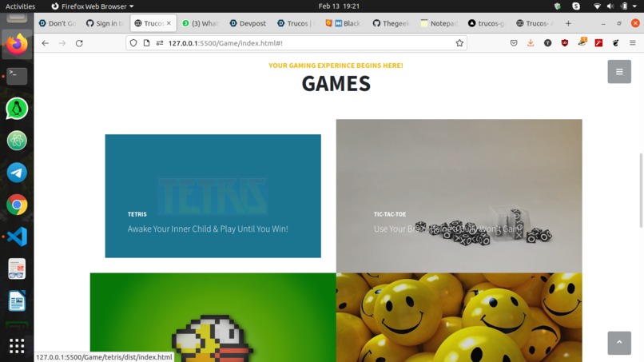Screen dimensions: 644x362
Task: Click the TIC-TAC-TOE title link
Action: click(x=390, y=214)
